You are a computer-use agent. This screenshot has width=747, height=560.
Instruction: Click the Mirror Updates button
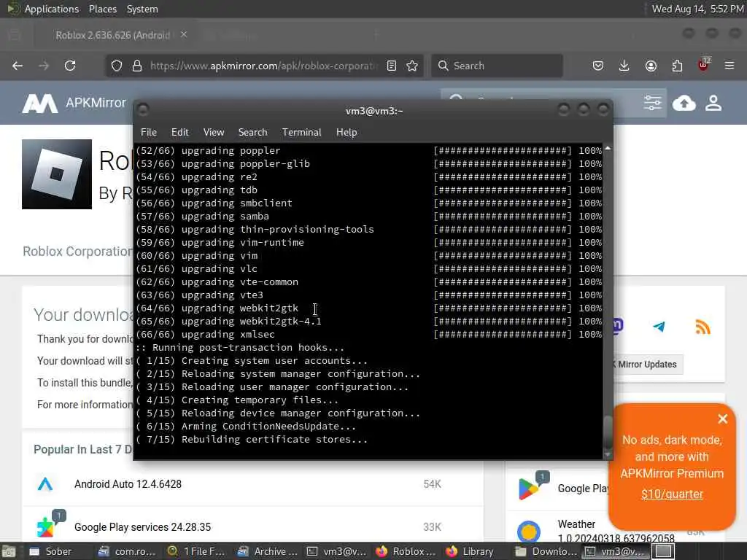(648, 365)
